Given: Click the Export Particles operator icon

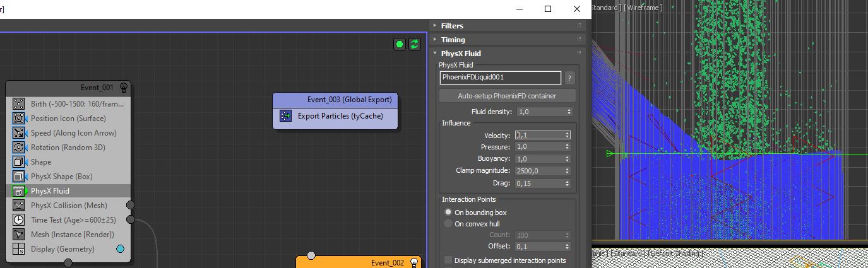Looking at the screenshot, I should (x=286, y=116).
